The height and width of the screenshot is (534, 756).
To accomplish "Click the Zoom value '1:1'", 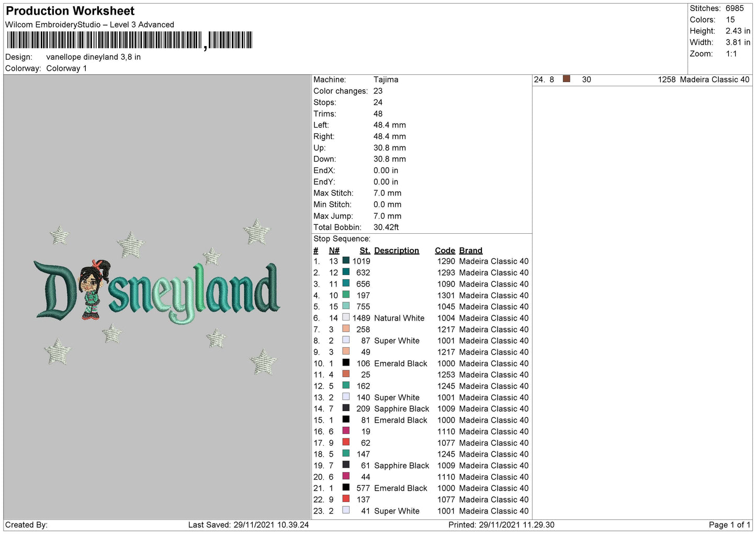I will tap(731, 54).
